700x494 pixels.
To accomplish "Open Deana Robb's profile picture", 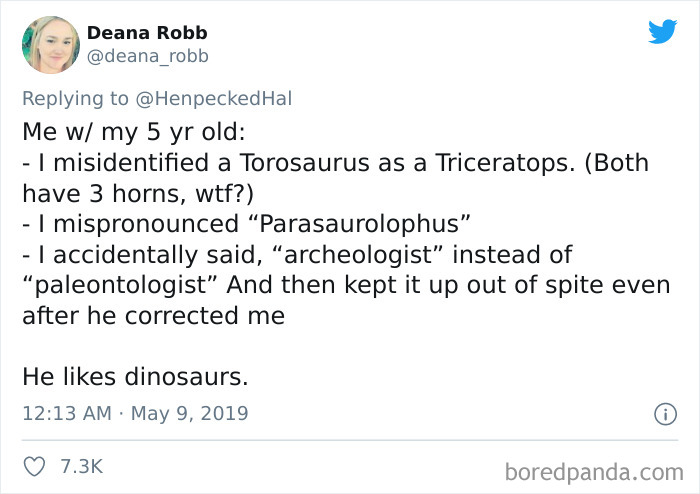I will pyautogui.click(x=50, y=45).
